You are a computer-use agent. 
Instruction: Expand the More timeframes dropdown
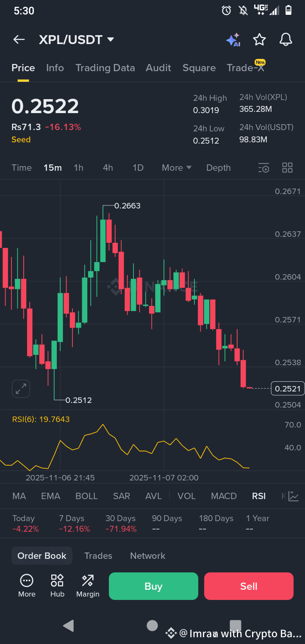tap(177, 168)
